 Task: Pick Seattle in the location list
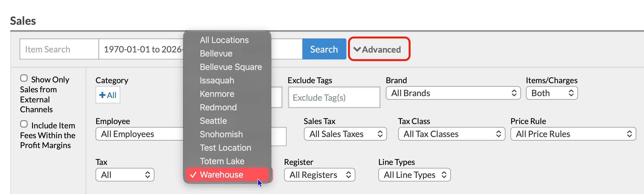(227, 121)
